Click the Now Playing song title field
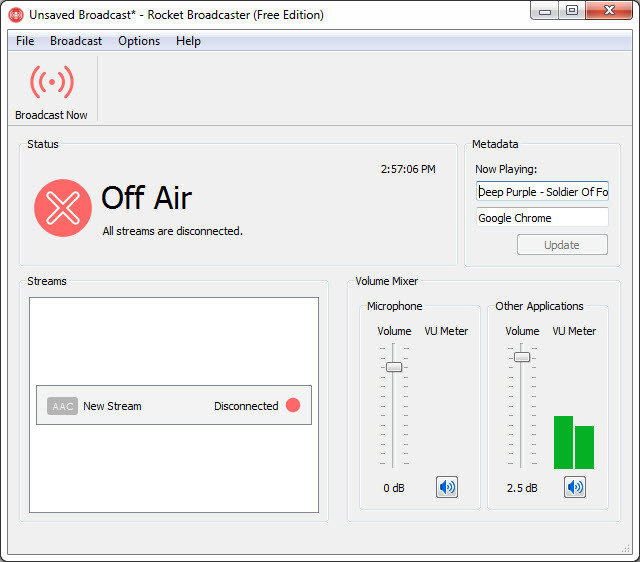 coord(542,191)
